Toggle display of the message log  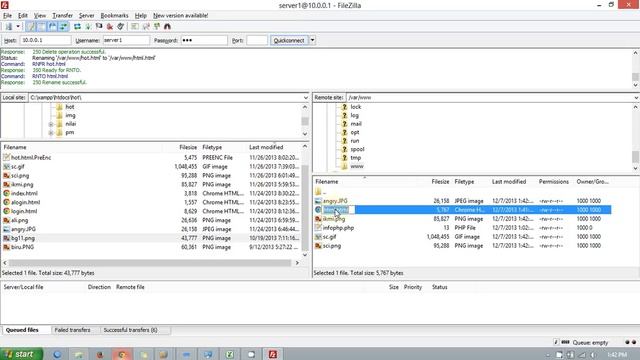click(x=31, y=27)
